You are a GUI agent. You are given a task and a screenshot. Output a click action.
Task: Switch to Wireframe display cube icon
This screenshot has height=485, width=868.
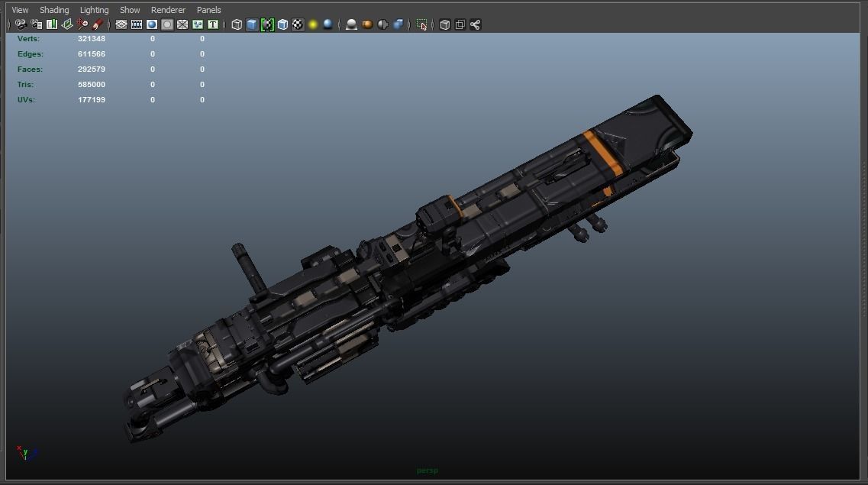[x=237, y=24]
